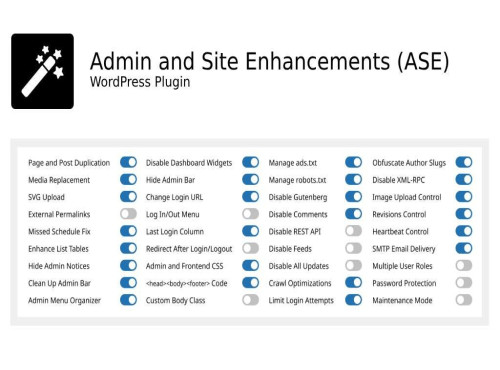Switch on Redirect After Login/Logout
The image size is (500, 370).
pyautogui.click(x=251, y=248)
